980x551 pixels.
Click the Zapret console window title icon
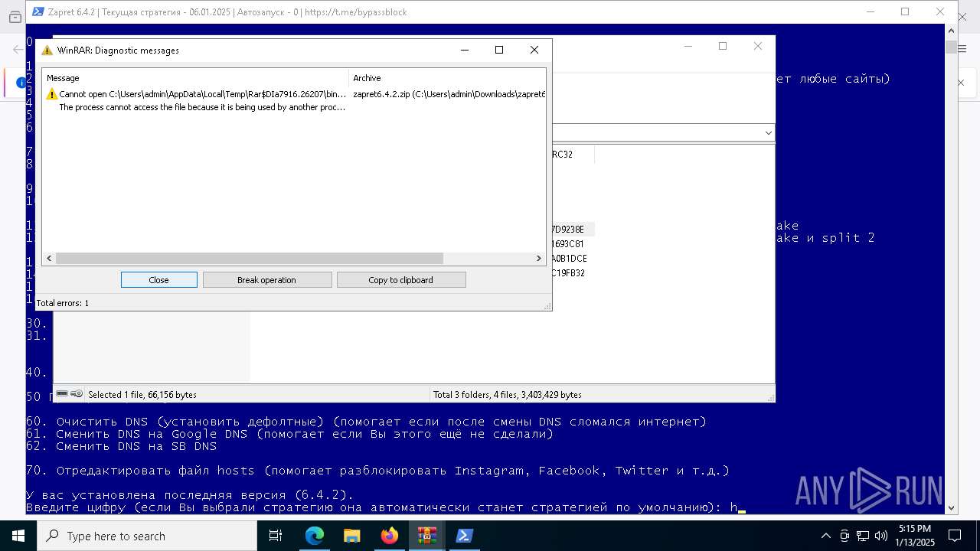[x=38, y=11]
